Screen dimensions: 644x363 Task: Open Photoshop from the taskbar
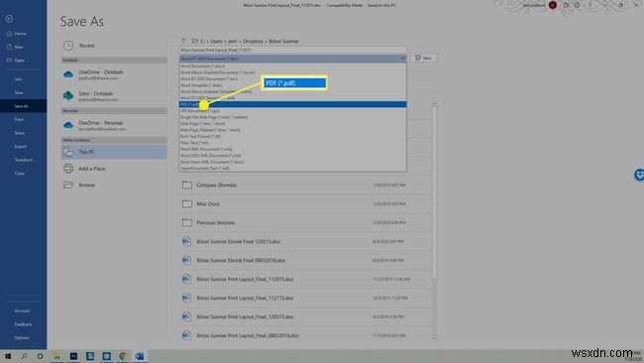(73, 356)
